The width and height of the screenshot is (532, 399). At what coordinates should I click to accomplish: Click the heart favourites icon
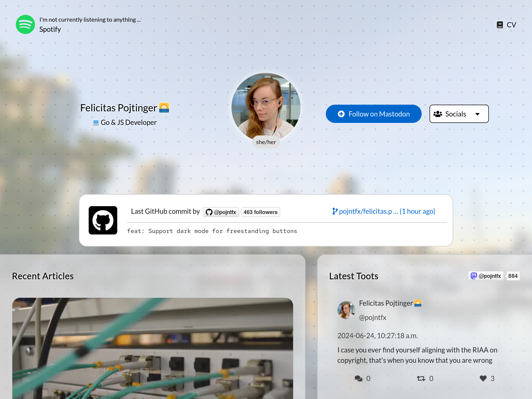click(483, 378)
